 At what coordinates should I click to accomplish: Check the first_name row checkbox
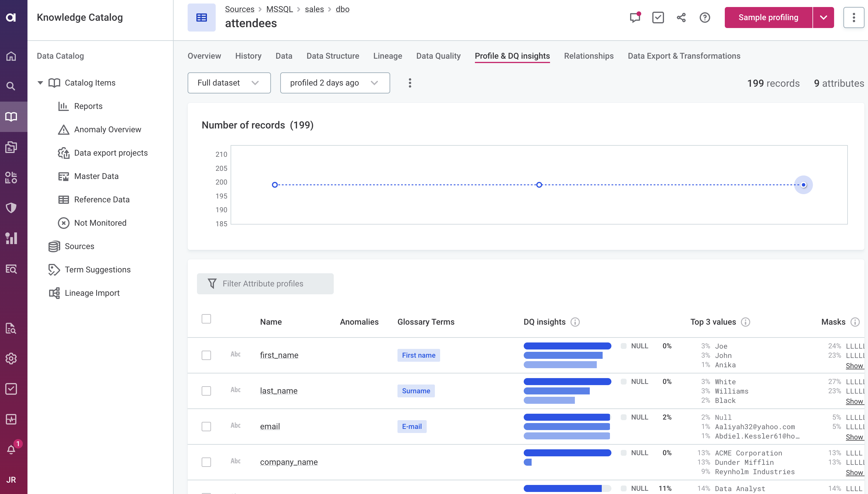[206, 355]
